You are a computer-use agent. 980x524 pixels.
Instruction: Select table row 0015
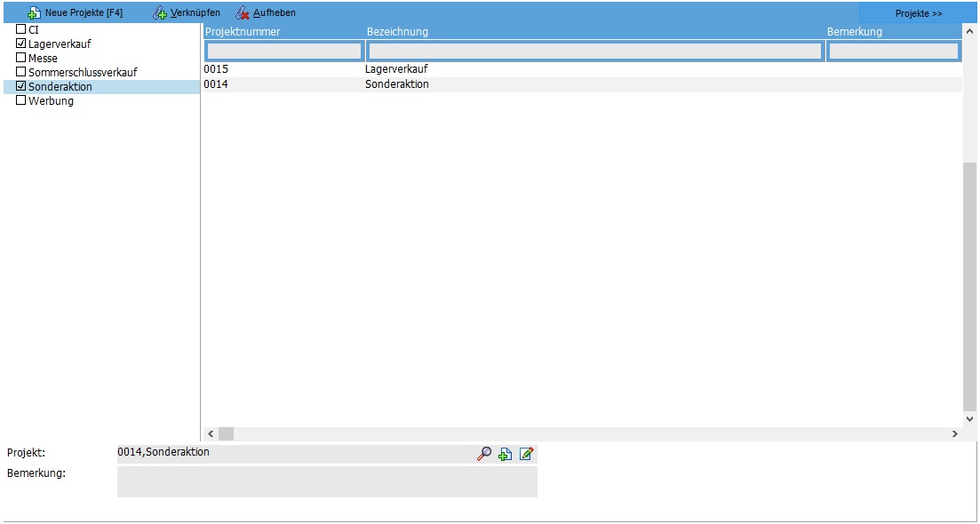[583, 69]
